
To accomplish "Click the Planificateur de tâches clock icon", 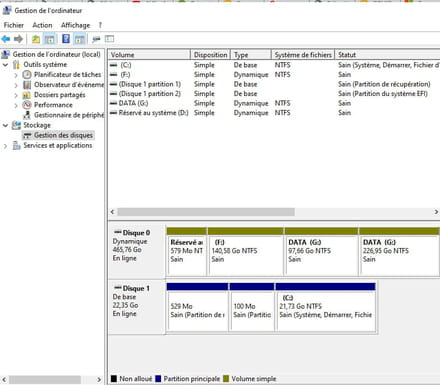I will [27, 75].
